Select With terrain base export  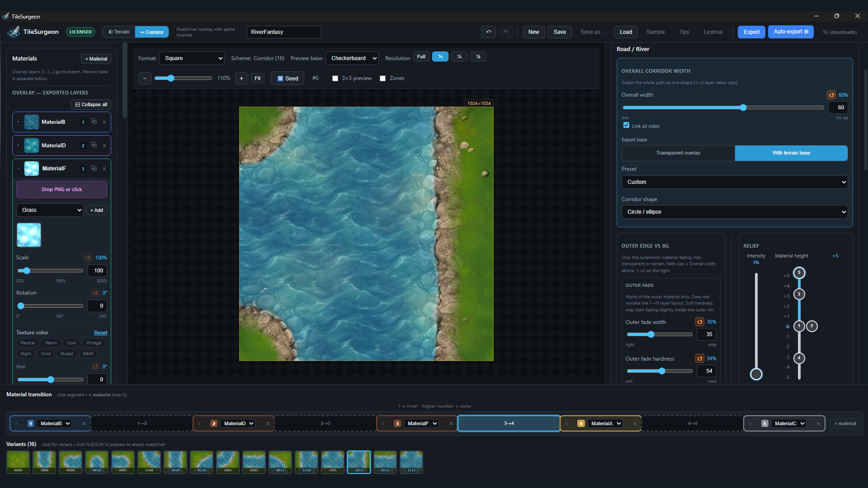(x=791, y=153)
